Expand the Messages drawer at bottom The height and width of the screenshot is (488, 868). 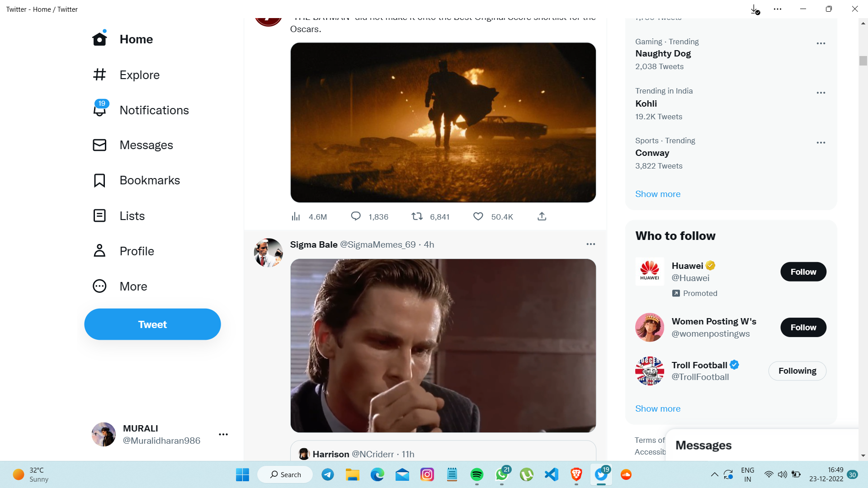click(762, 445)
